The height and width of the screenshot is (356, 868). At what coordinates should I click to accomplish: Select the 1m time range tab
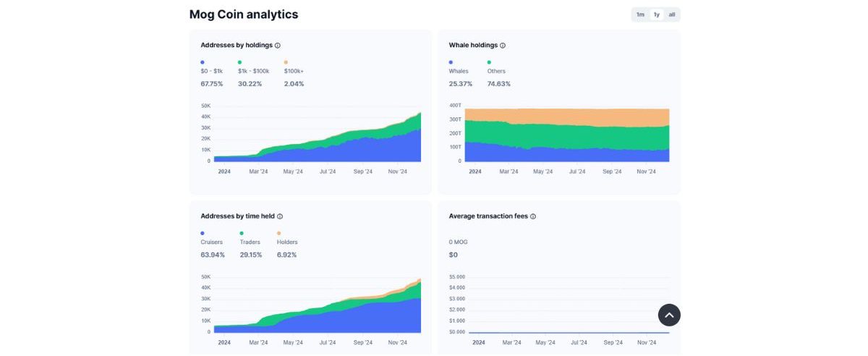640,14
